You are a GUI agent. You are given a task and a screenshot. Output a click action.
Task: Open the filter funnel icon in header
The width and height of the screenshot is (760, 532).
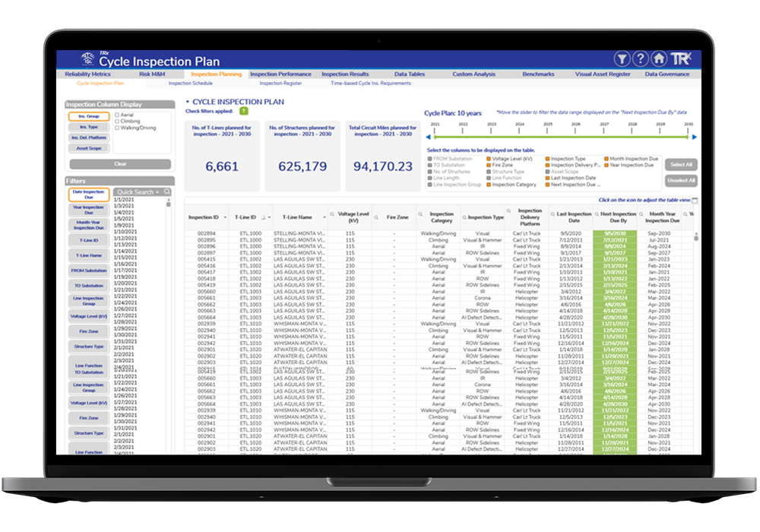(x=622, y=59)
